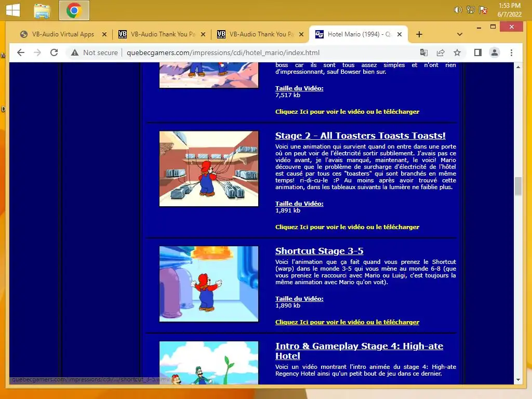532x399 pixels.
Task: Maximize the Chrome window
Action: pyautogui.click(x=493, y=27)
